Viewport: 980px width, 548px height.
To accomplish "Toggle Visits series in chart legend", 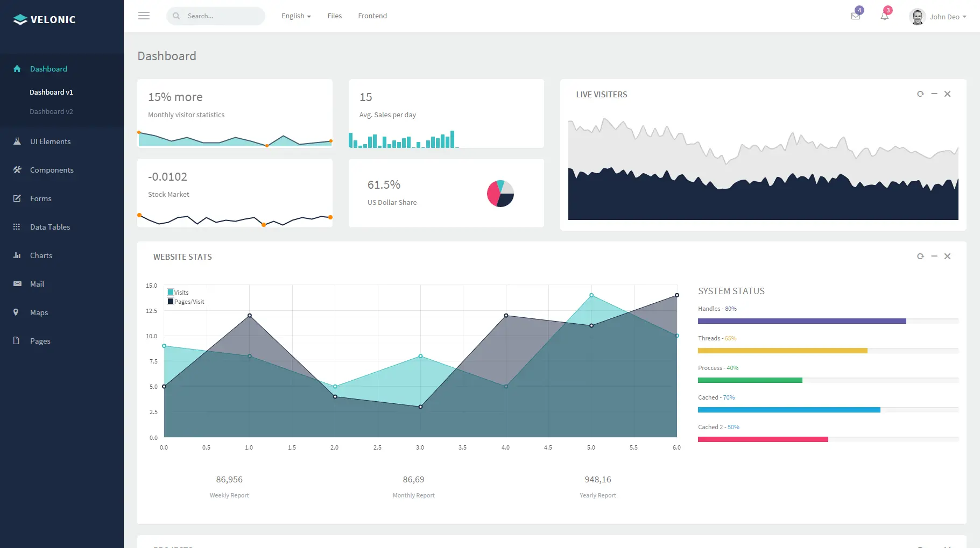I will (x=178, y=293).
